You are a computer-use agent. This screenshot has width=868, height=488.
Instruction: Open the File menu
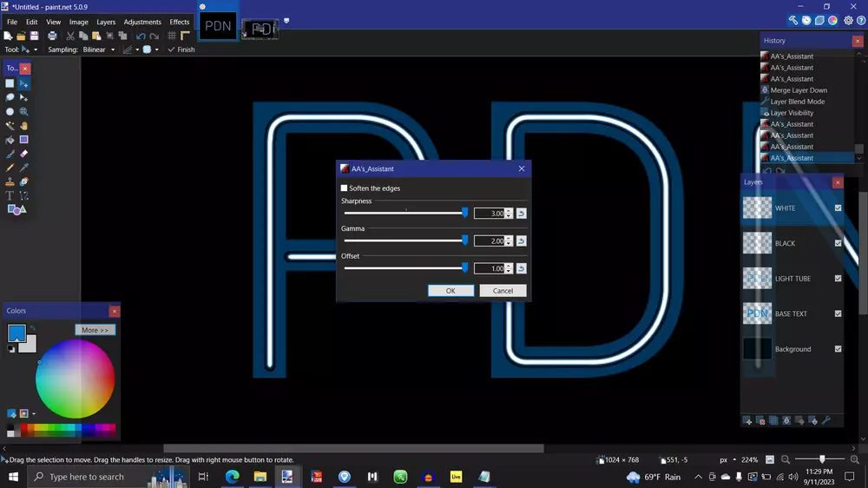(12, 22)
